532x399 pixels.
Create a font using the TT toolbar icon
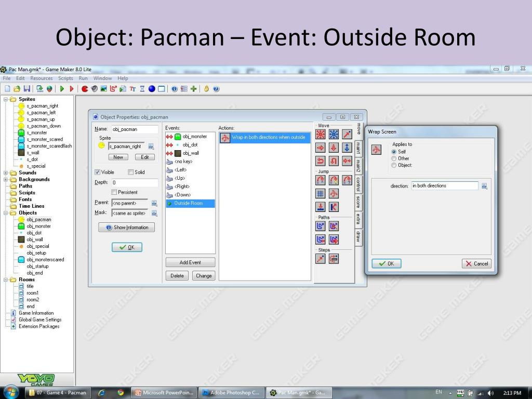tap(132, 89)
